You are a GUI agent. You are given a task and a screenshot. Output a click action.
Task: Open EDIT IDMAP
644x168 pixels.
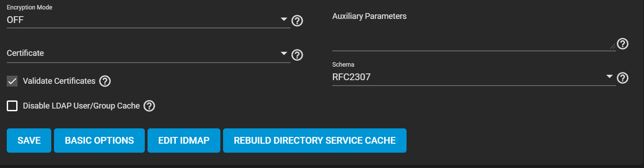184,141
